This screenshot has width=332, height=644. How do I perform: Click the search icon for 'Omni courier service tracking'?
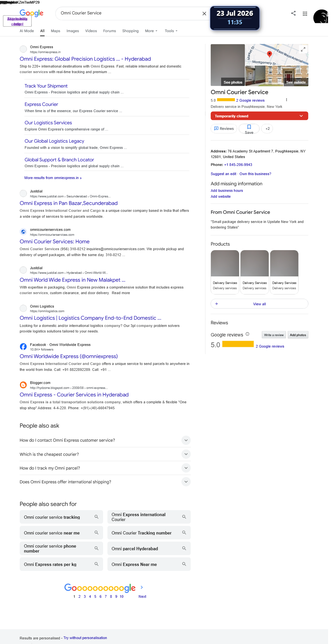96,517
